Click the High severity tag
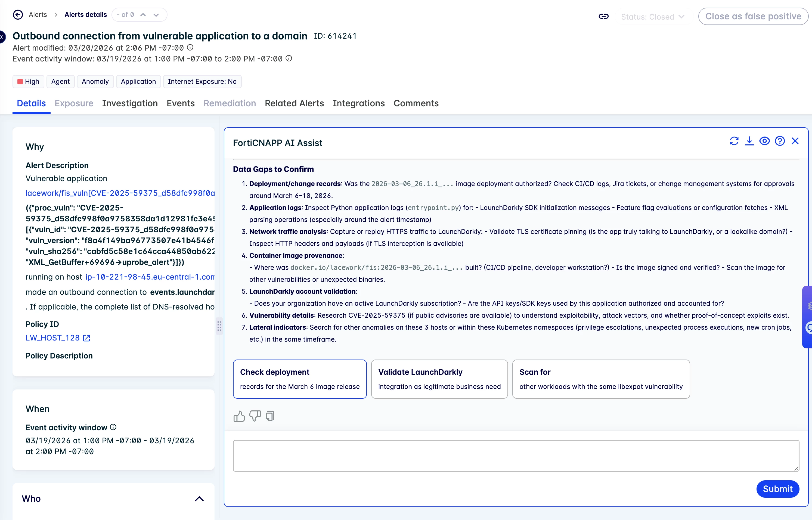The height and width of the screenshot is (520, 812). (28, 81)
